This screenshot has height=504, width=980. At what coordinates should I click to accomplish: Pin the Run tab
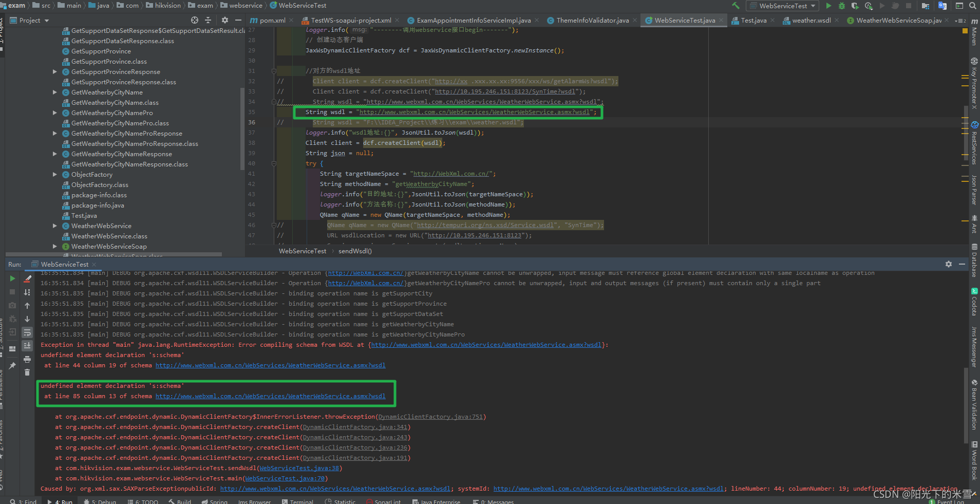(12, 365)
